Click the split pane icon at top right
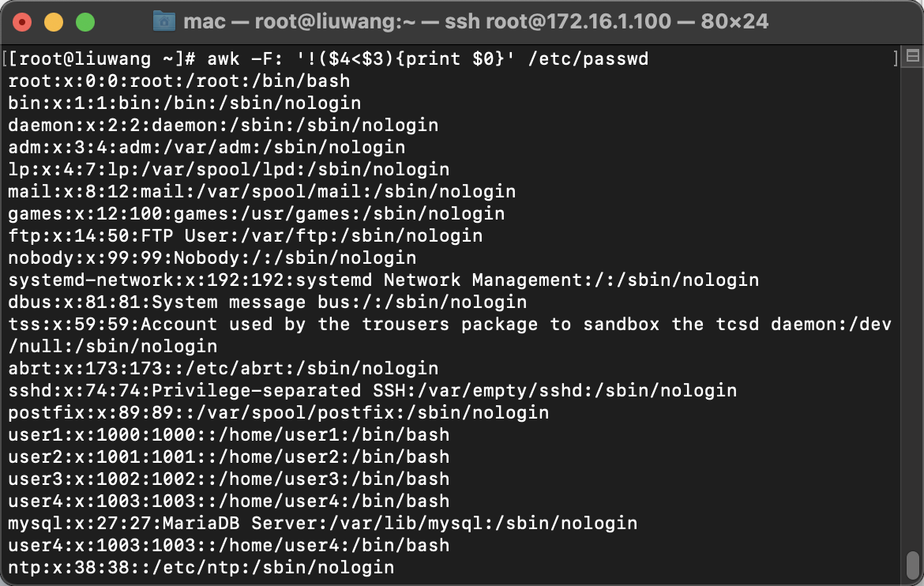Image resolution: width=924 pixels, height=586 pixels. (x=913, y=56)
